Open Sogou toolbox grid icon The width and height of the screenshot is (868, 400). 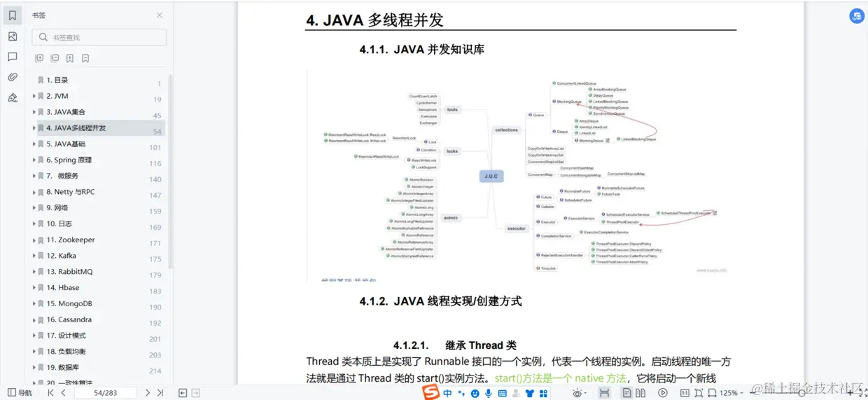542,394
